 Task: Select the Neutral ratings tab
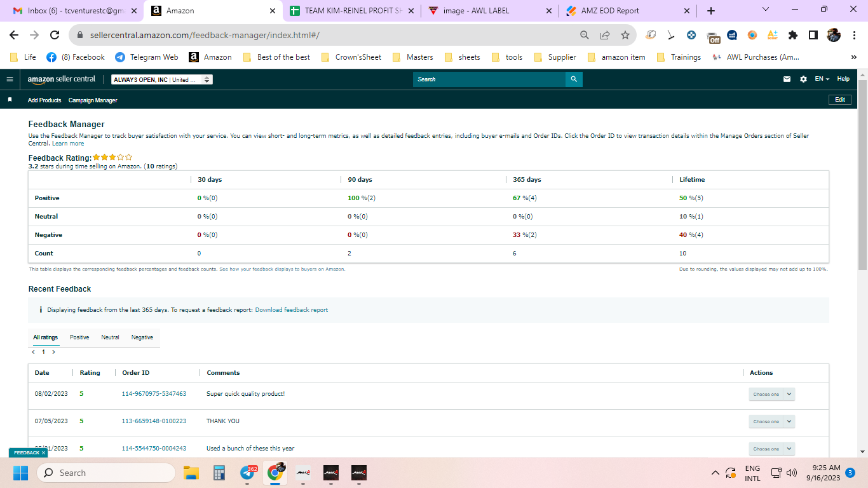110,337
